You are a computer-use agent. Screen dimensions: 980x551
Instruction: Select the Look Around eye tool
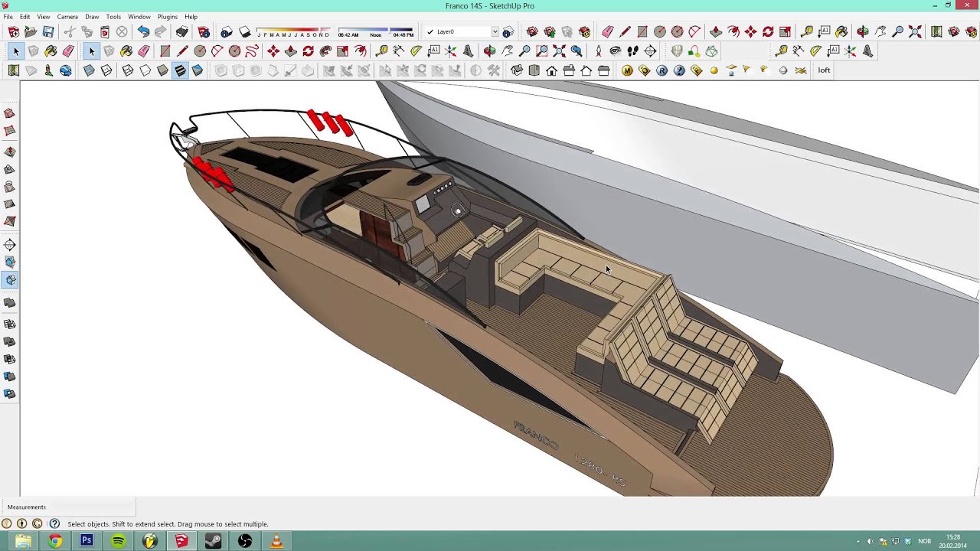point(616,51)
